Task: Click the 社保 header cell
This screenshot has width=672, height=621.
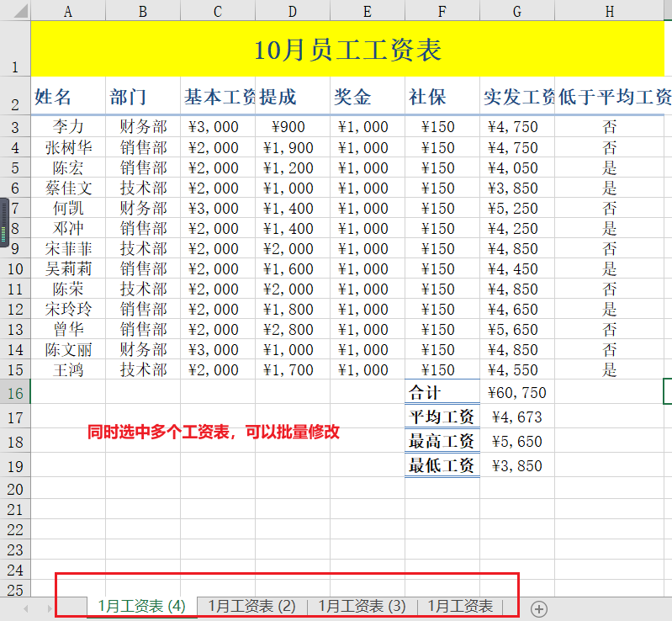Action: tap(442, 96)
